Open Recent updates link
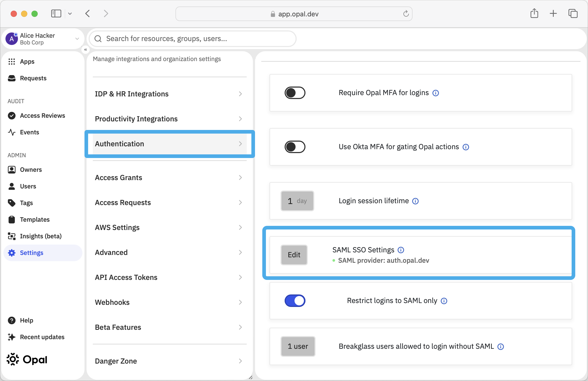The height and width of the screenshot is (381, 588). (43, 337)
